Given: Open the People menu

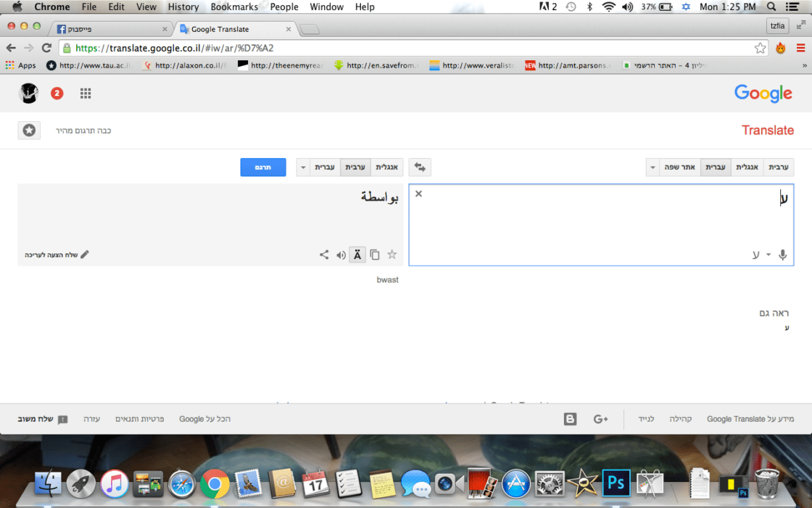Looking at the screenshot, I should click(283, 7).
